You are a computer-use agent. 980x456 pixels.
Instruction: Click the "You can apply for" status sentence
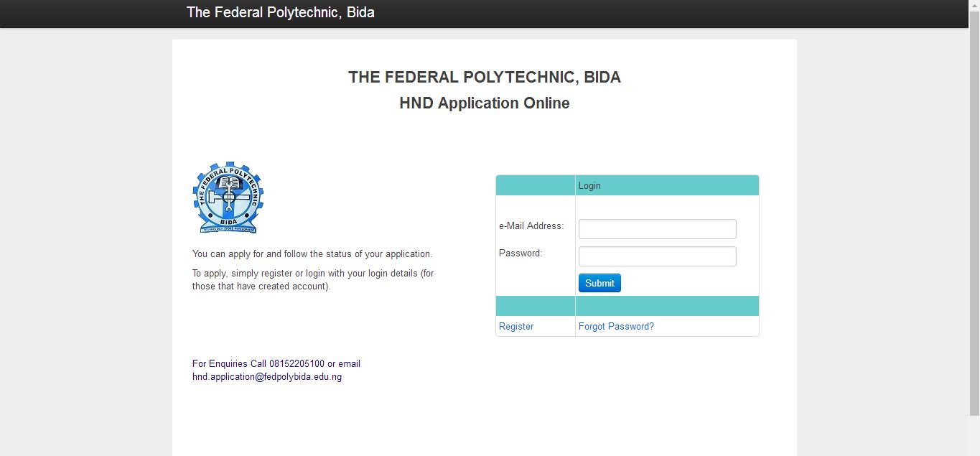click(x=312, y=254)
